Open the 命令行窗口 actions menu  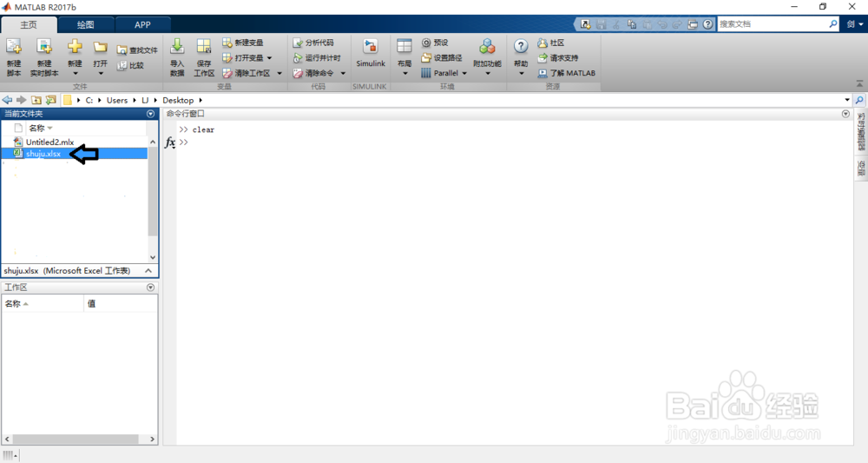point(845,114)
